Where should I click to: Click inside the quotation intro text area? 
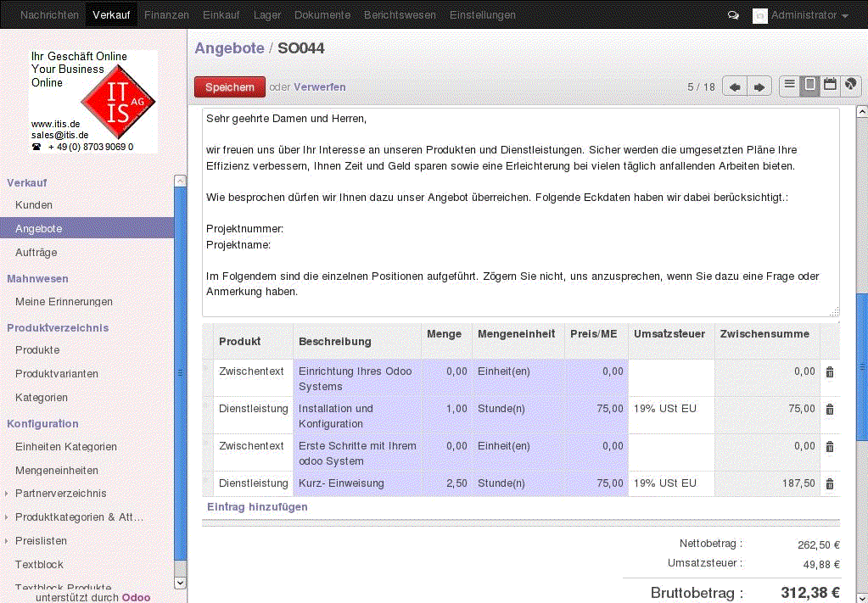(520, 212)
